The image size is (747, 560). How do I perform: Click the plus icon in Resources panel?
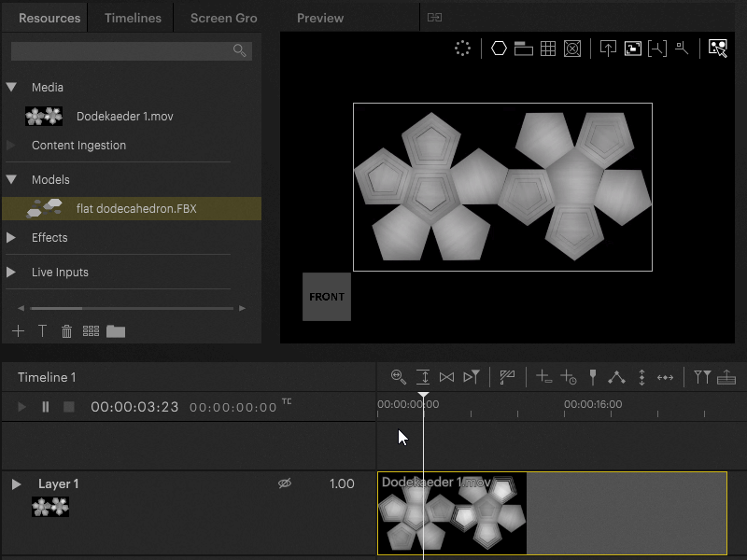[18, 331]
